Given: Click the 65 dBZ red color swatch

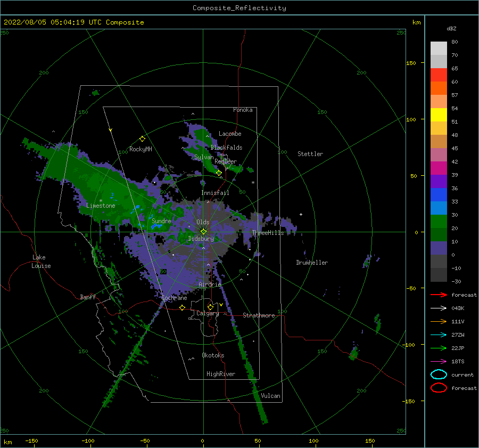Looking at the screenshot, I should coord(439,75).
